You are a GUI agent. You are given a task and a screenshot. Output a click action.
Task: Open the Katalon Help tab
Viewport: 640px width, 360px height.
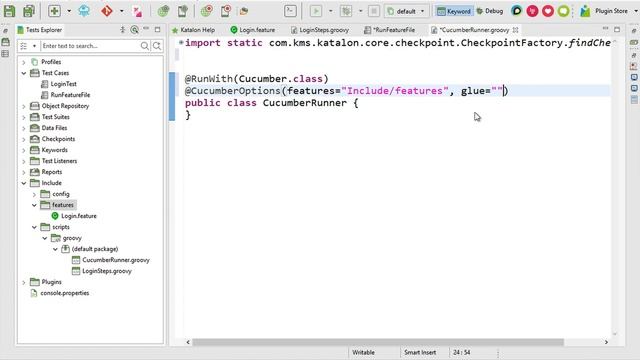tap(193, 30)
